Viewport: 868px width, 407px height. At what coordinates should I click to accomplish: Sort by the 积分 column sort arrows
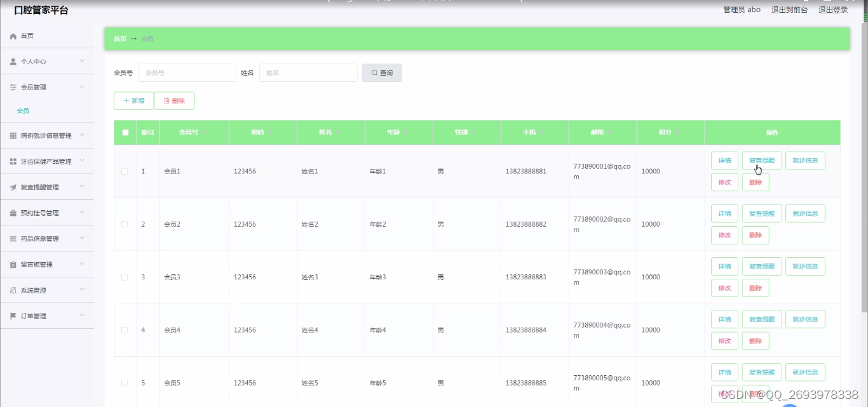677,133
